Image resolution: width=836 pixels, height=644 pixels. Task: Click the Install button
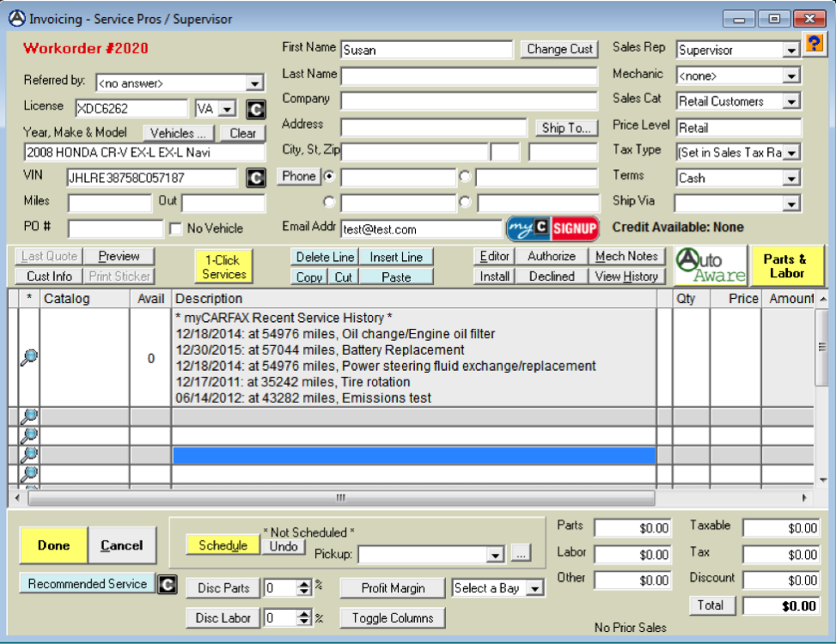coord(494,276)
